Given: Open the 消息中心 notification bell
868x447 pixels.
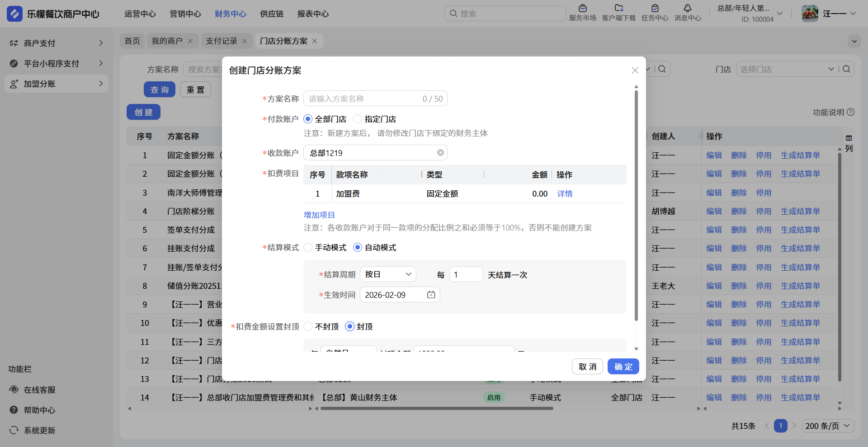Looking at the screenshot, I should (687, 9).
